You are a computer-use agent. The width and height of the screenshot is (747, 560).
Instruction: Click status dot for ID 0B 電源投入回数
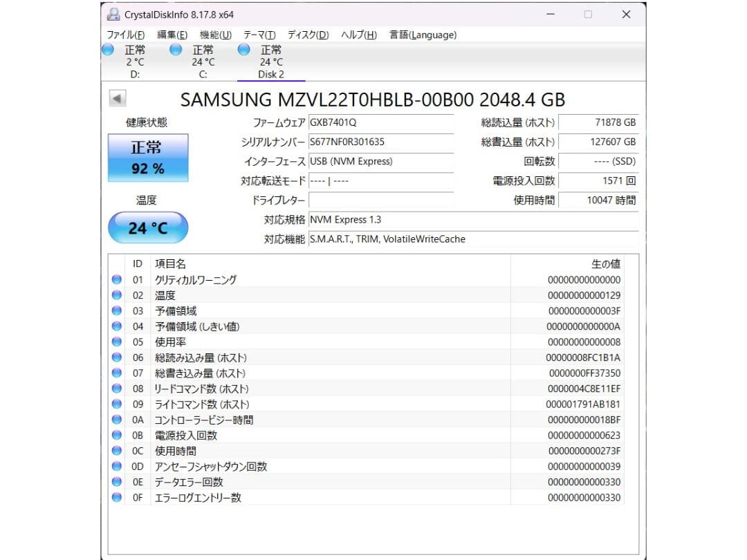[117, 436]
